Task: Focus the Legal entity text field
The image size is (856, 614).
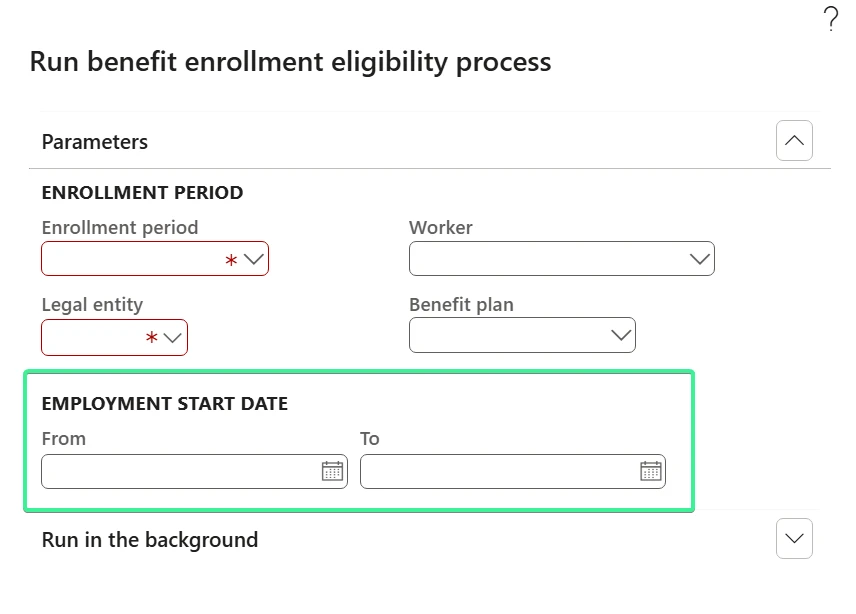Action: pos(92,338)
